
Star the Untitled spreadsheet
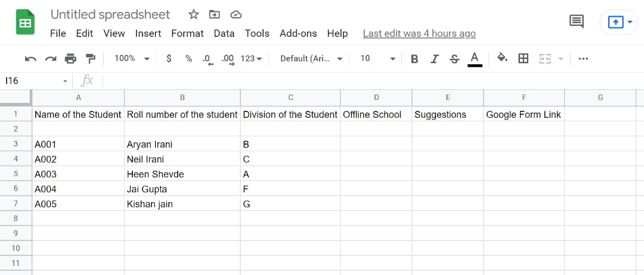(193, 15)
